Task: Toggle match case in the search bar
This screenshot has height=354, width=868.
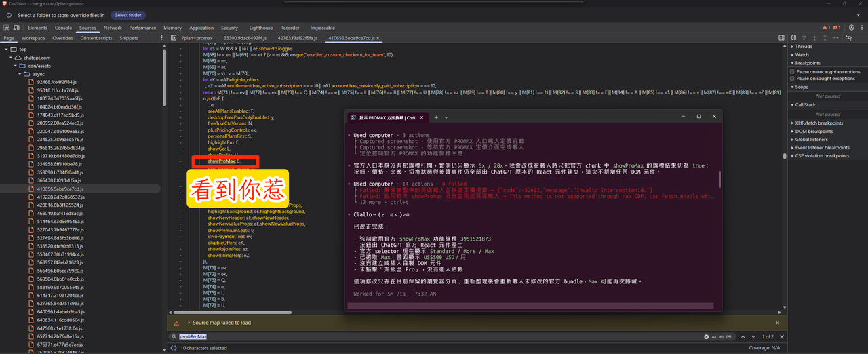Action: (714, 336)
